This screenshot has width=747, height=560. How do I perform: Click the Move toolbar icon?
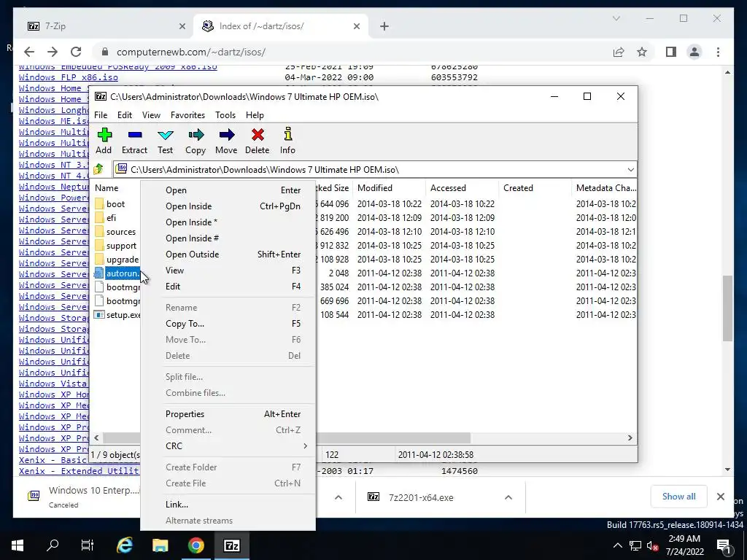(226, 135)
